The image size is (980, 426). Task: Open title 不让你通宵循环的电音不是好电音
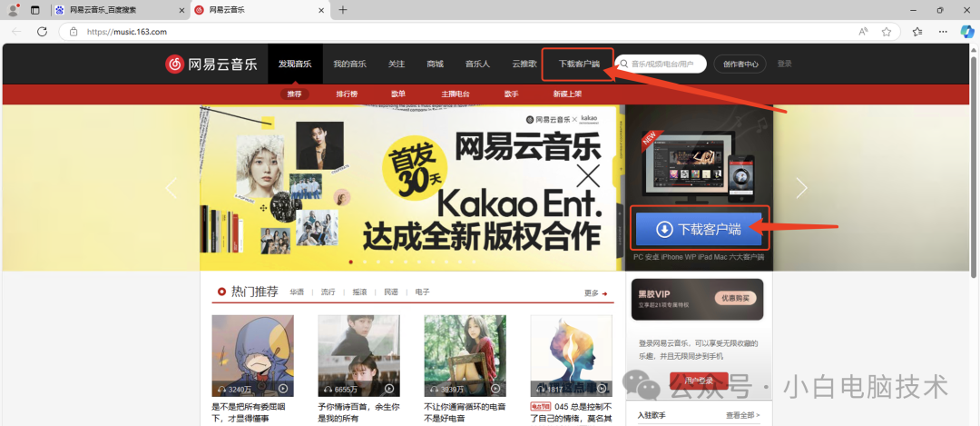click(465, 412)
